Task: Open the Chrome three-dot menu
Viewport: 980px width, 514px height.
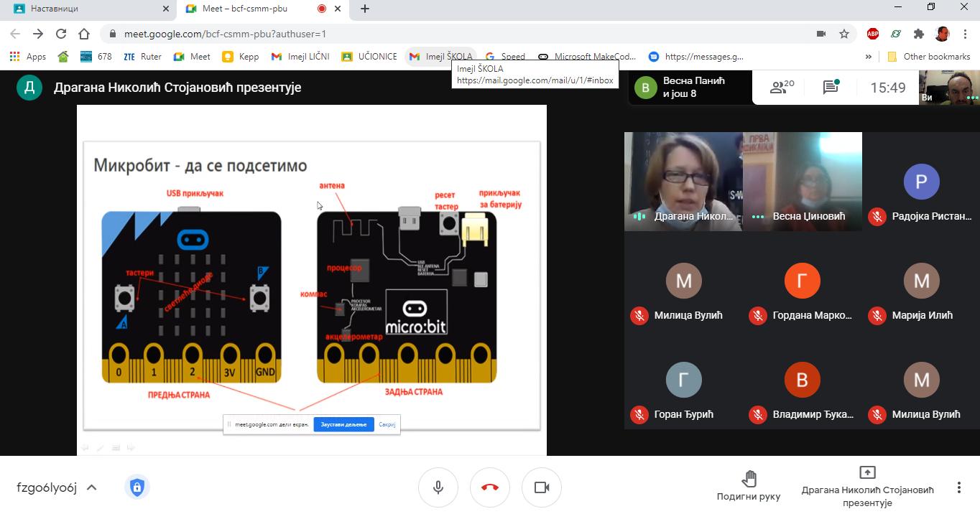Action: (965, 34)
